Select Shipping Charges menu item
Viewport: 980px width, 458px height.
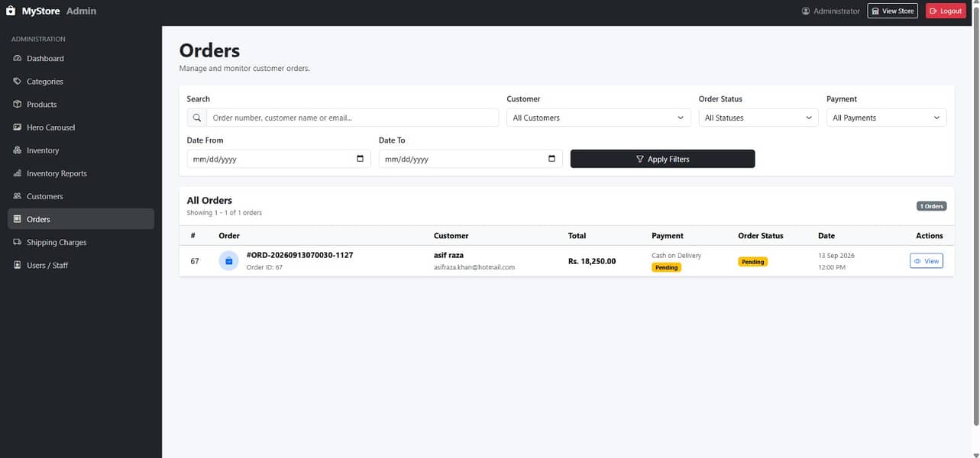tap(81, 242)
